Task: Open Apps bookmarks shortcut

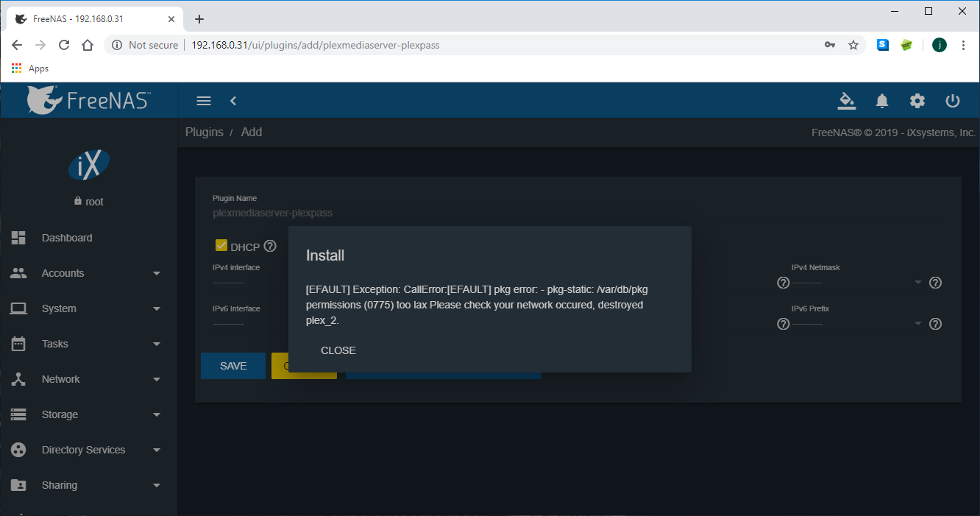Action: click(30, 68)
